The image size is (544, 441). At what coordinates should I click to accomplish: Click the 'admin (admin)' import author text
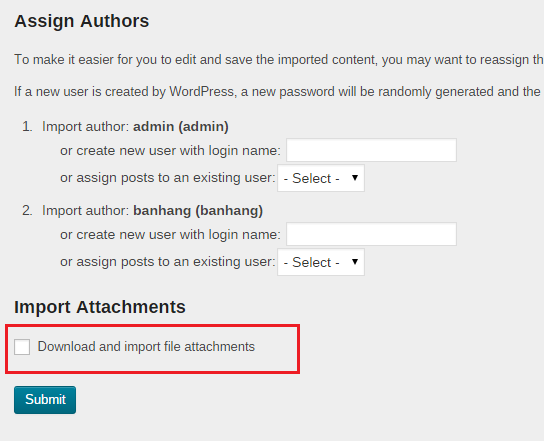click(x=181, y=127)
